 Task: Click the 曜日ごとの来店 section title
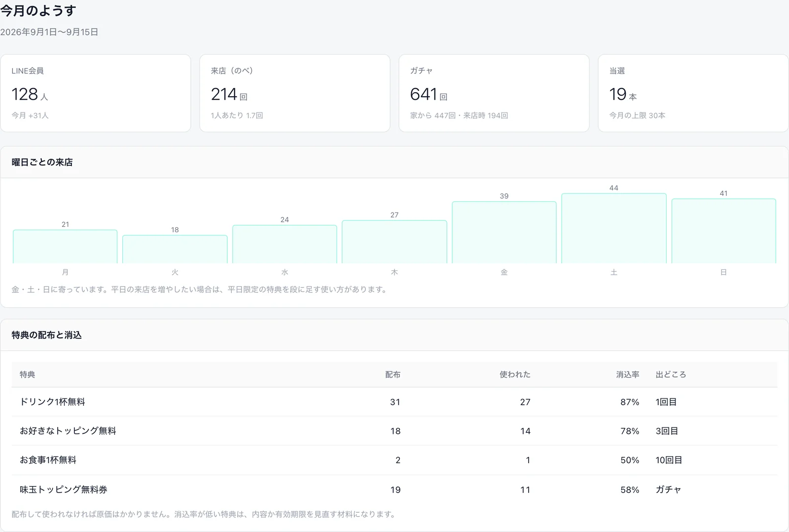[x=42, y=162]
